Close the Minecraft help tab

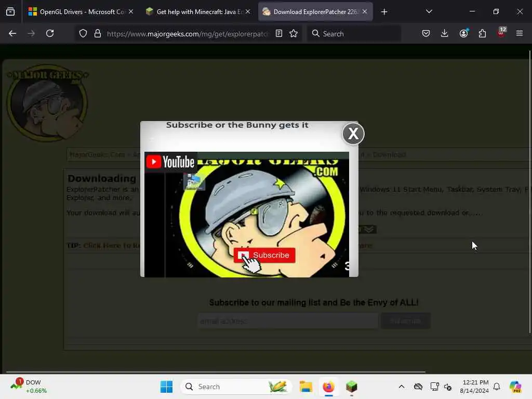[248, 11]
